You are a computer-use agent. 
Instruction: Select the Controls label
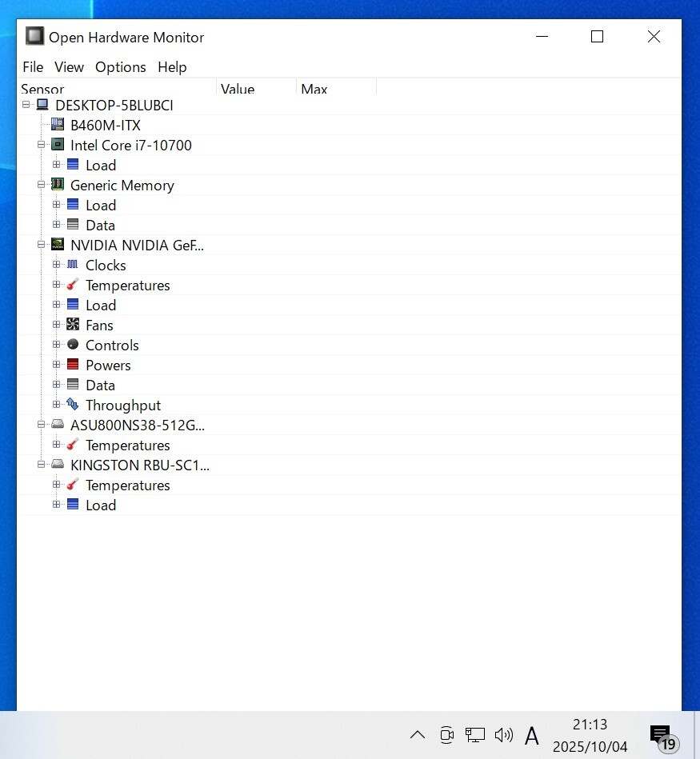[x=112, y=346]
